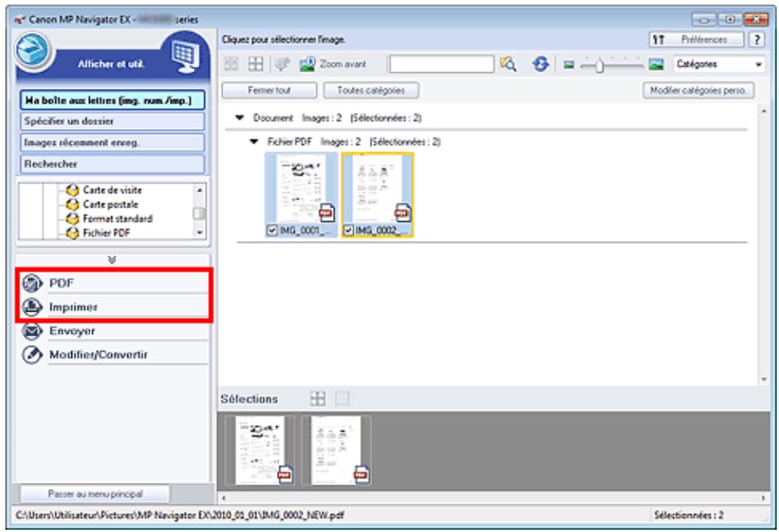Click Sélections pane scroll left arrow
Viewport: 779px width, 532px height.
coord(223,497)
